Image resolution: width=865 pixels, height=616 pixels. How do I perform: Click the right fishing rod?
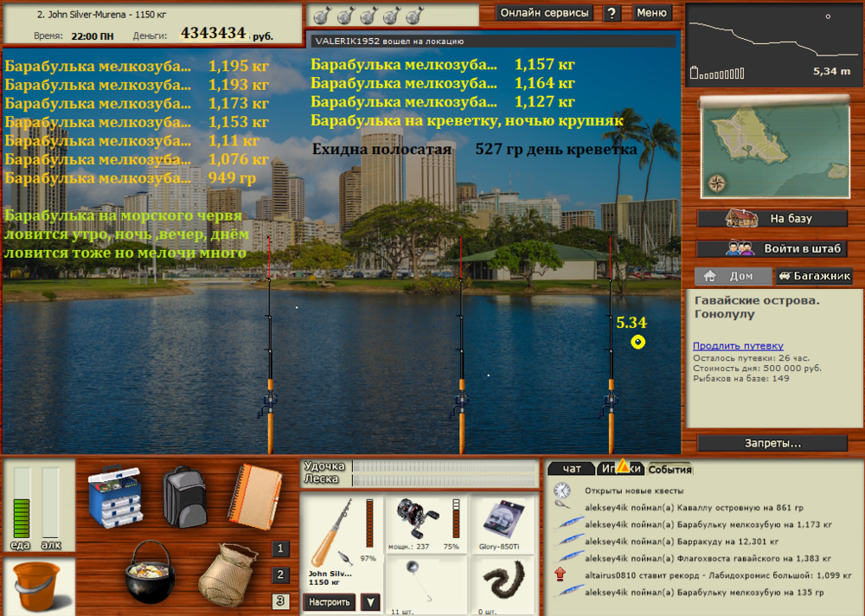tap(611, 345)
